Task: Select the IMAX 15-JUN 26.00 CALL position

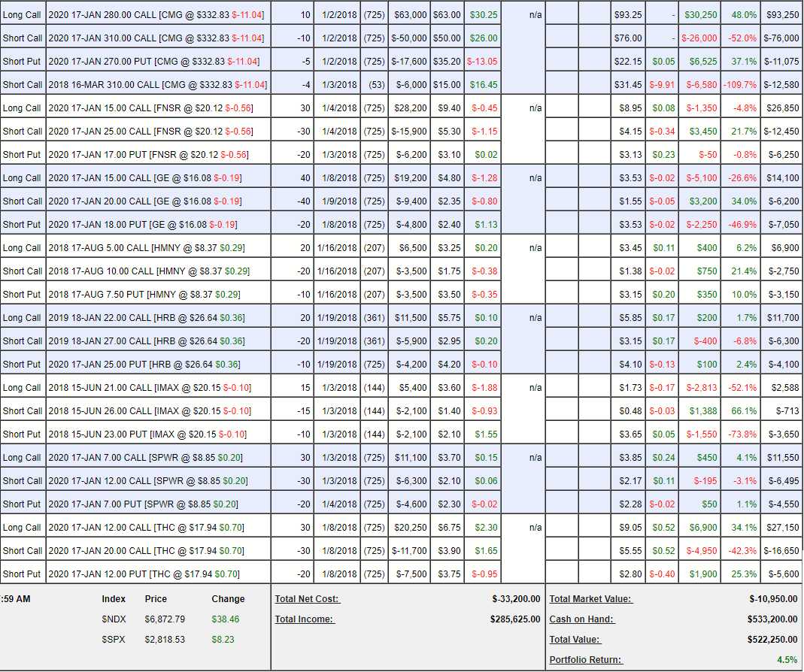Action: 149,411
